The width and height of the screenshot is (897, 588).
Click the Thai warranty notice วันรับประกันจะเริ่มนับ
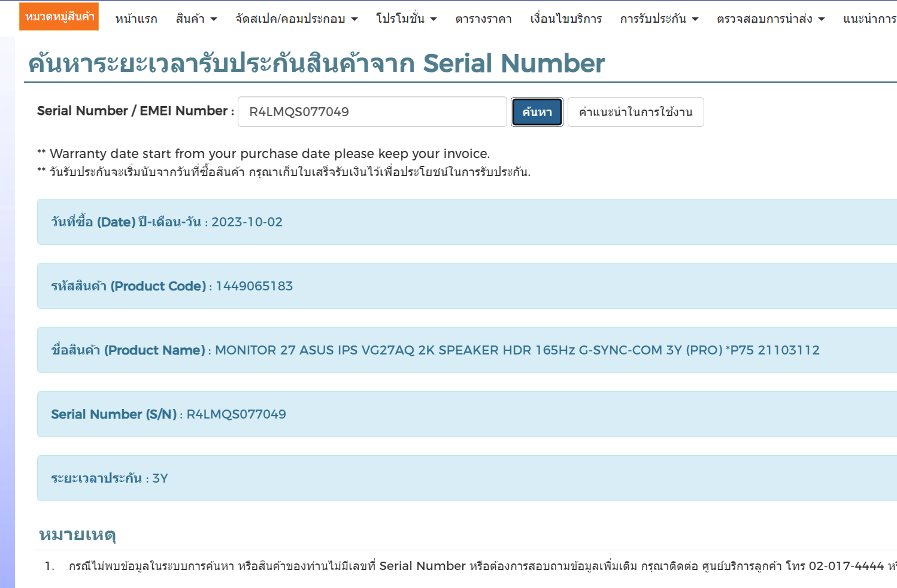pos(284,172)
